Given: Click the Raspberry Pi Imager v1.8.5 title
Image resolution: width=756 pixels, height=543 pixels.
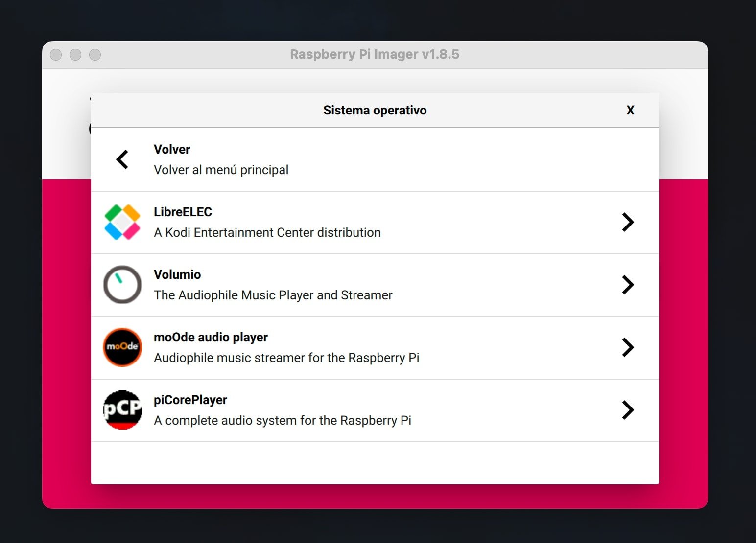Looking at the screenshot, I should (375, 54).
